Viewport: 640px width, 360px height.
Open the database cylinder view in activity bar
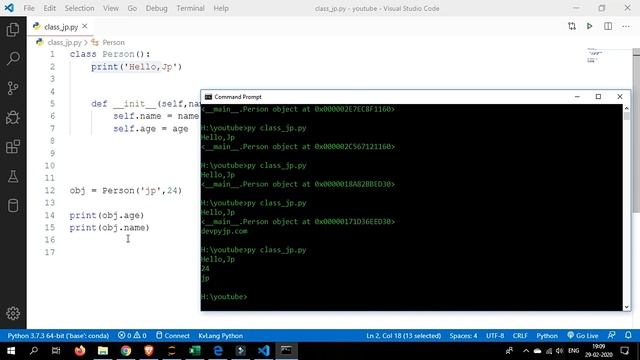coord(13,206)
